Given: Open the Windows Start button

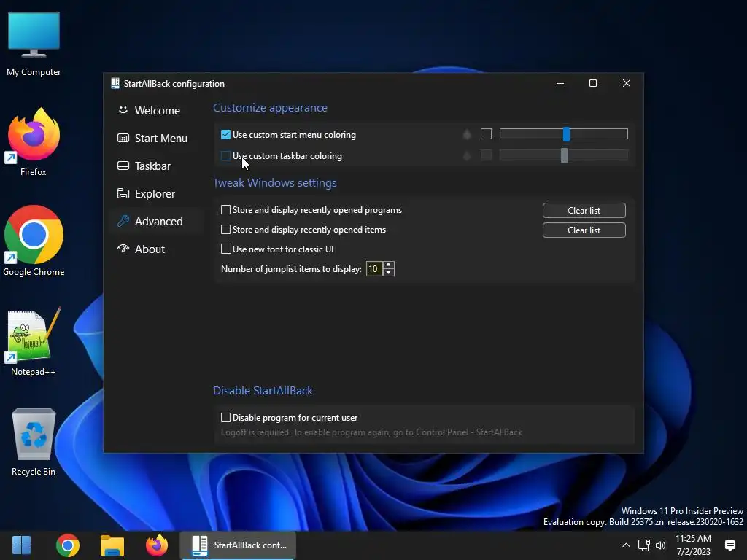Looking at the screenshot, I should pos(21,545).
